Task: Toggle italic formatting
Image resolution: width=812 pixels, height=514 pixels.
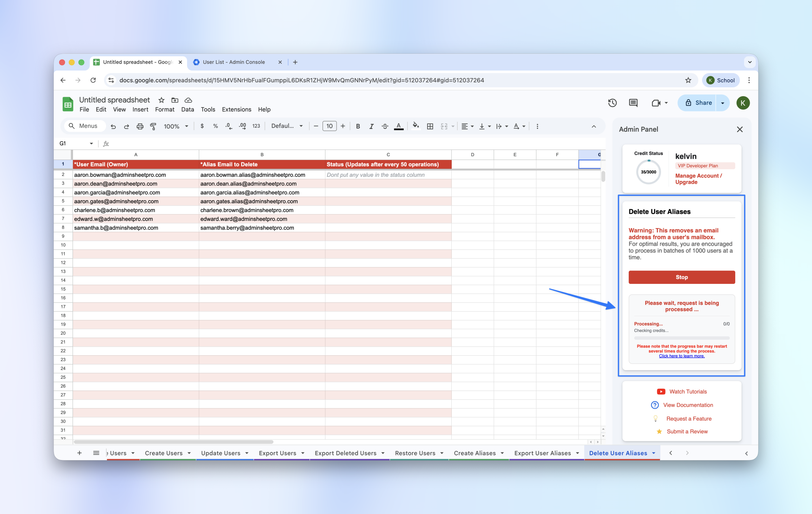Action: click(371, 126)
